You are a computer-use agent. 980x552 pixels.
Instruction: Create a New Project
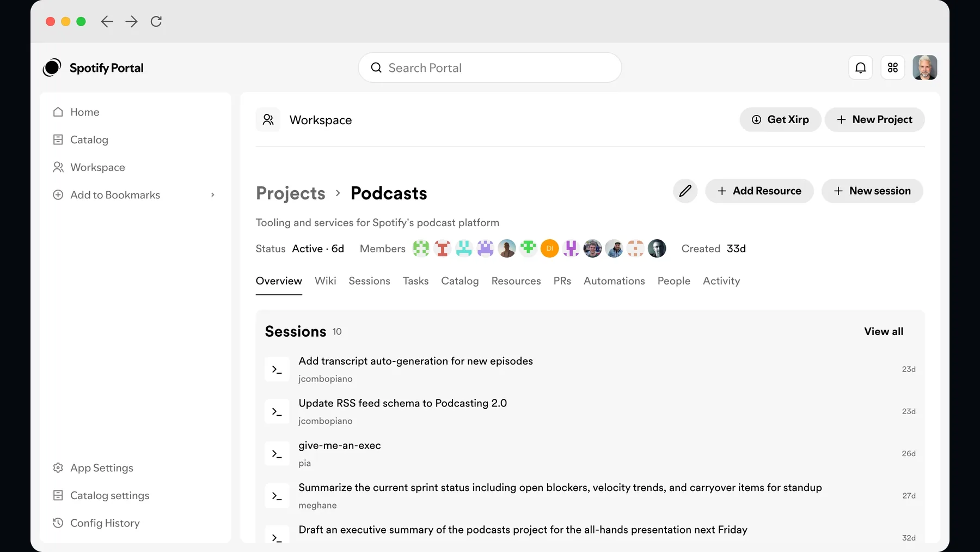tap(874, 120)
